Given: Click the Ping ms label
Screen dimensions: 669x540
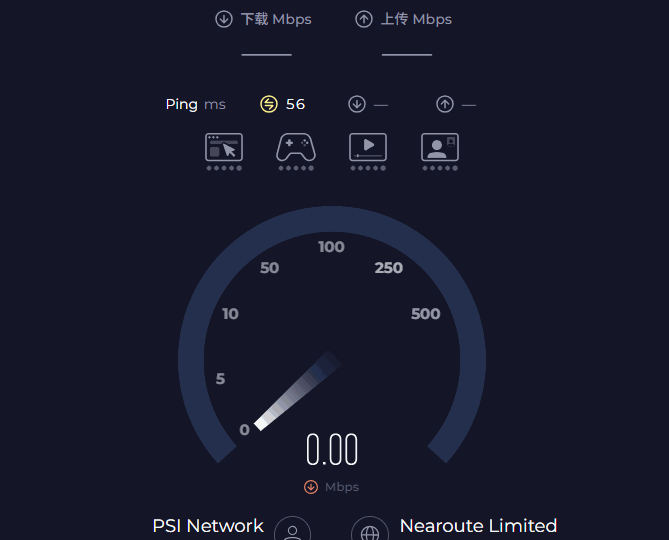Looking at the screenshot, I should pos(196,104).
